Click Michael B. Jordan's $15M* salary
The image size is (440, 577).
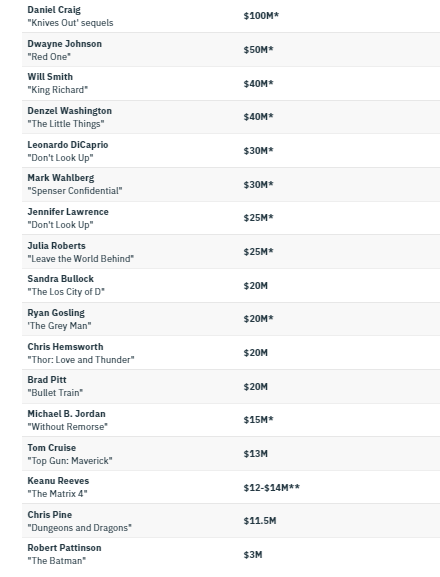click(258, 420)
